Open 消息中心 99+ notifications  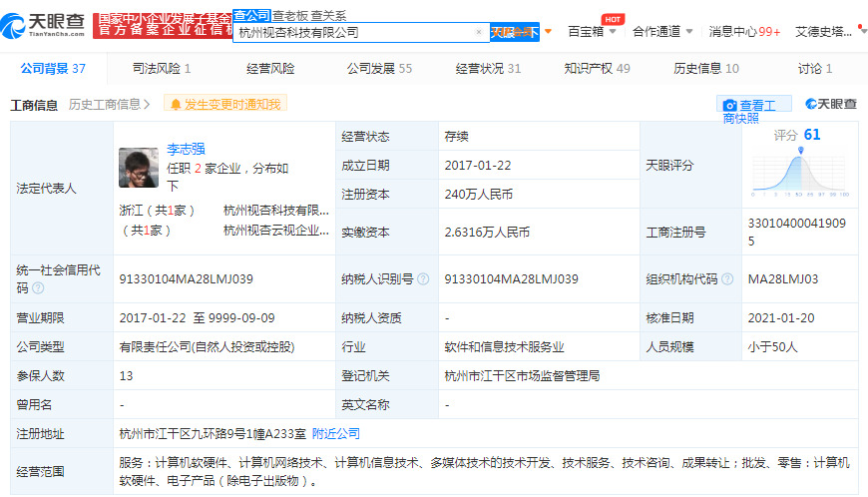pos(744,32)
